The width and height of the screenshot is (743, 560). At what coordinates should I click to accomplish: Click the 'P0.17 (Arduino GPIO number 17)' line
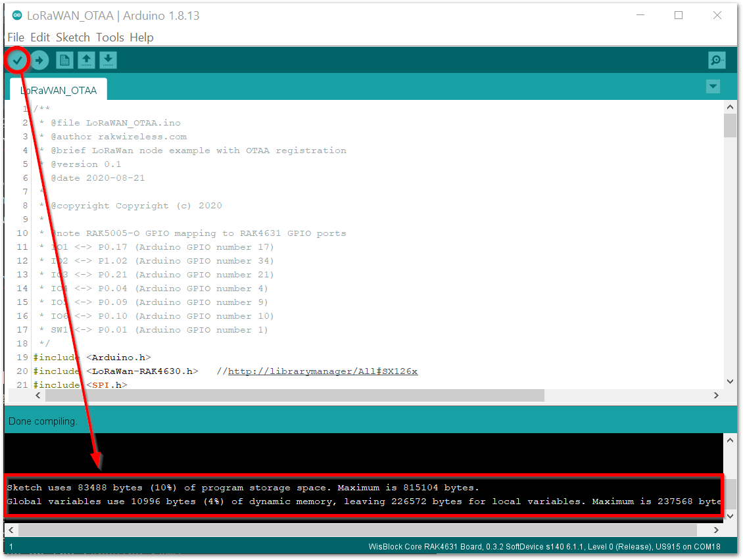point(157,247)
